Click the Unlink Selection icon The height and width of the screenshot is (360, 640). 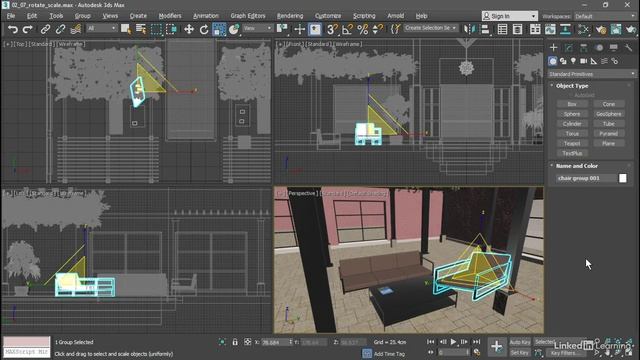pyautogui.click(x=60, y=29)
